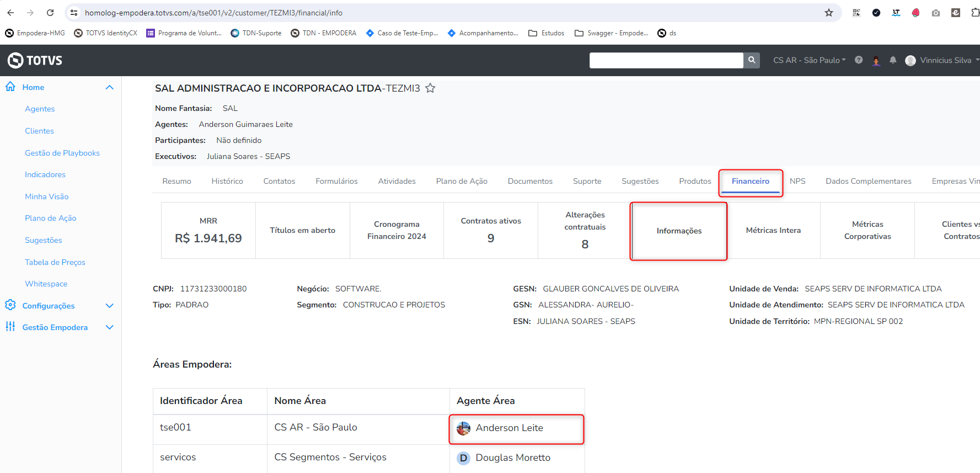
Task: Open the Estudos bookmarks folder
Action: click(546, 33)
